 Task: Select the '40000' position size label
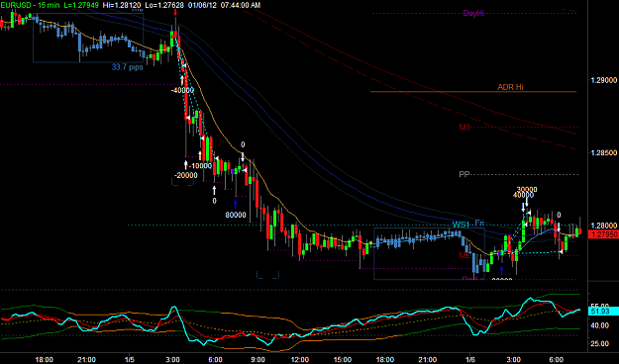[x=523, y=195]
